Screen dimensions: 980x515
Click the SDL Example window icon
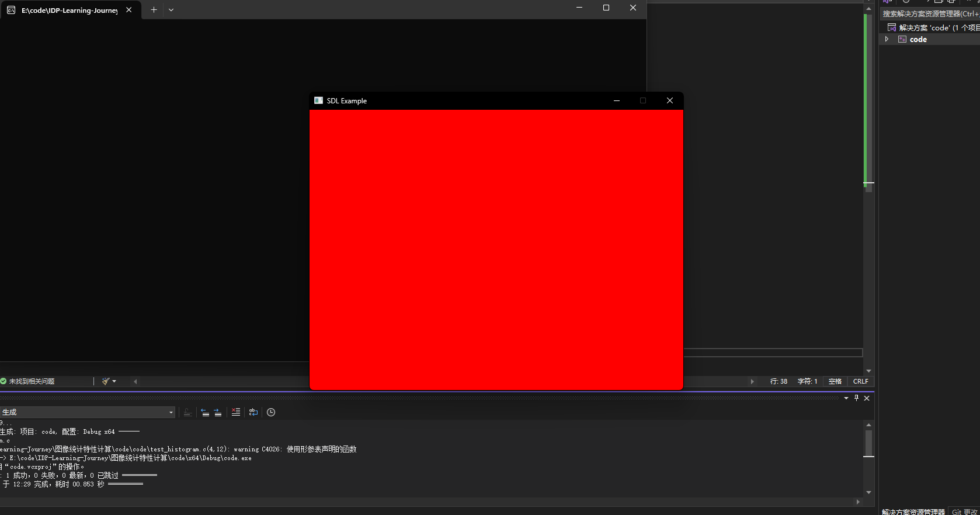click(x=318, y=100)
